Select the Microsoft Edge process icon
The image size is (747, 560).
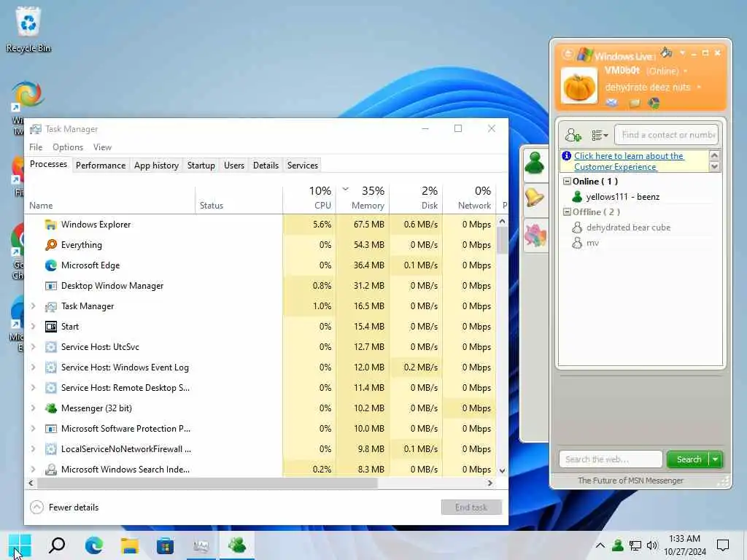50,265
